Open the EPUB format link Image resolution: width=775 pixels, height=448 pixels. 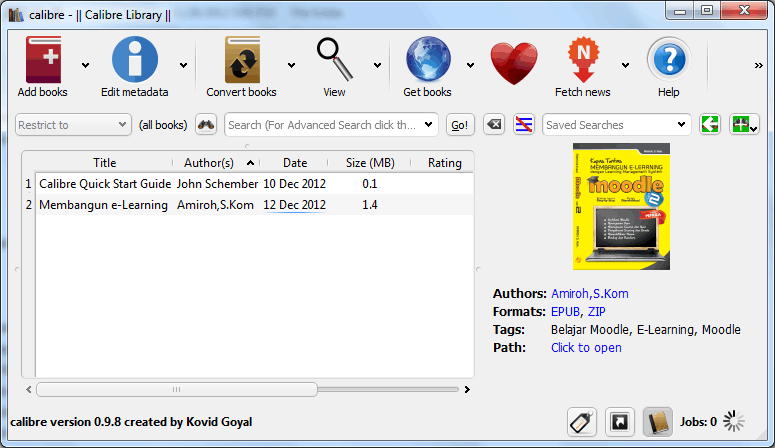[565, 312]
